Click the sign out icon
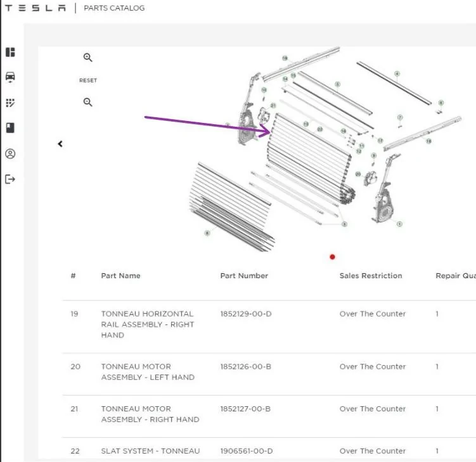 (x=10, y=179)
